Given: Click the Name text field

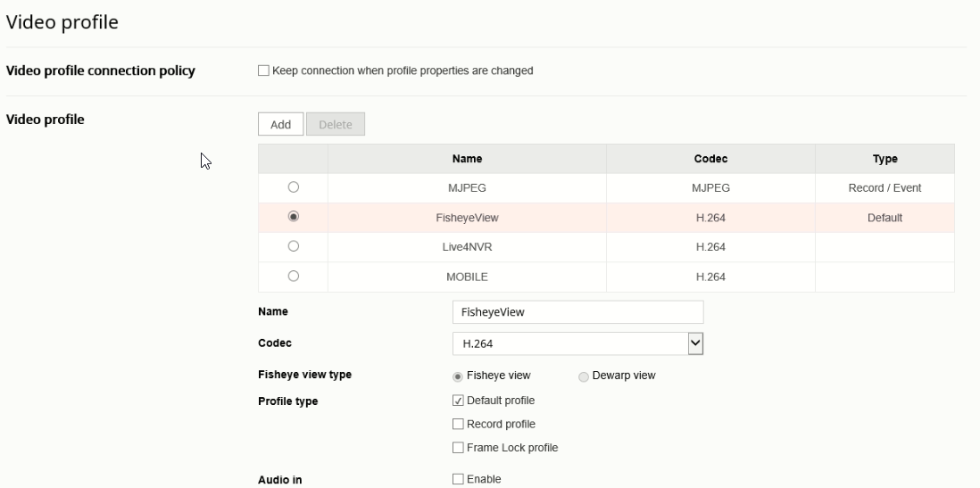Looking at the screenshot, I should (577, 311).
